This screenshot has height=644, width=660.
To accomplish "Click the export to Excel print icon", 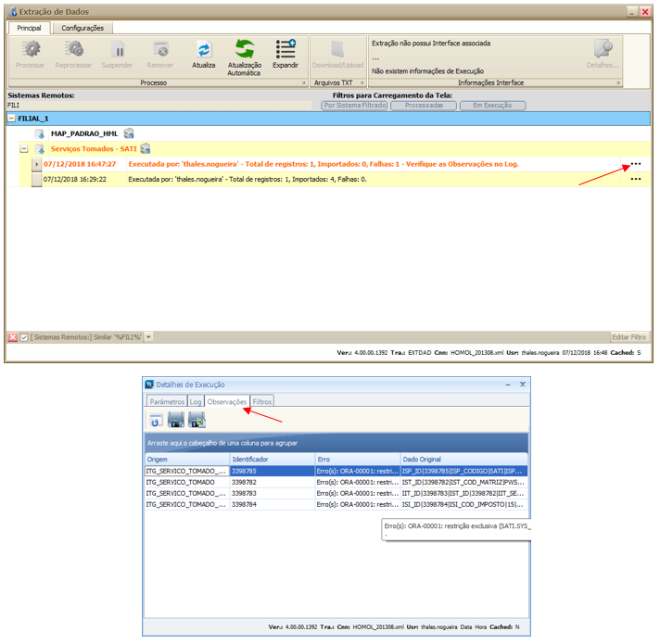I will pos(197,420).
